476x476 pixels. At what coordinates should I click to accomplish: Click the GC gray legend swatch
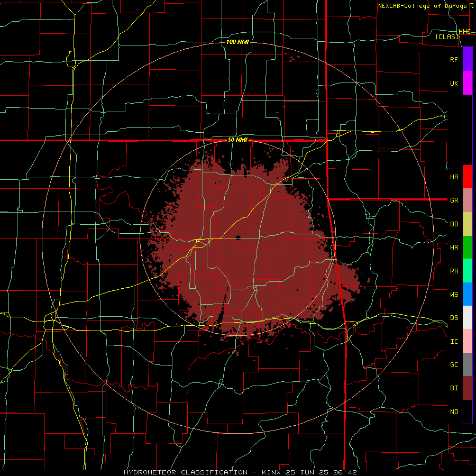tap(467, 364)
